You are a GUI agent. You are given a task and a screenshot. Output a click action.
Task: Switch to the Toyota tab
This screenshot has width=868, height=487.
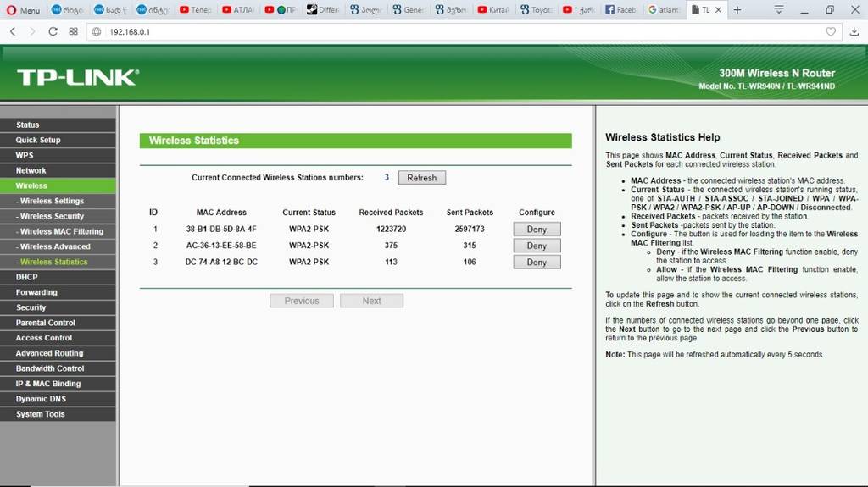(x=537, y=9)
